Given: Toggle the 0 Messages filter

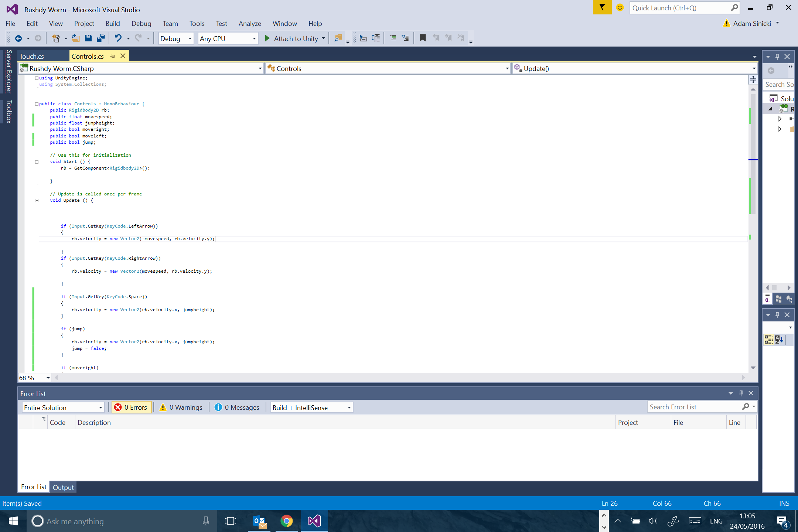Looking at the screenshot, I should (237, 407).
